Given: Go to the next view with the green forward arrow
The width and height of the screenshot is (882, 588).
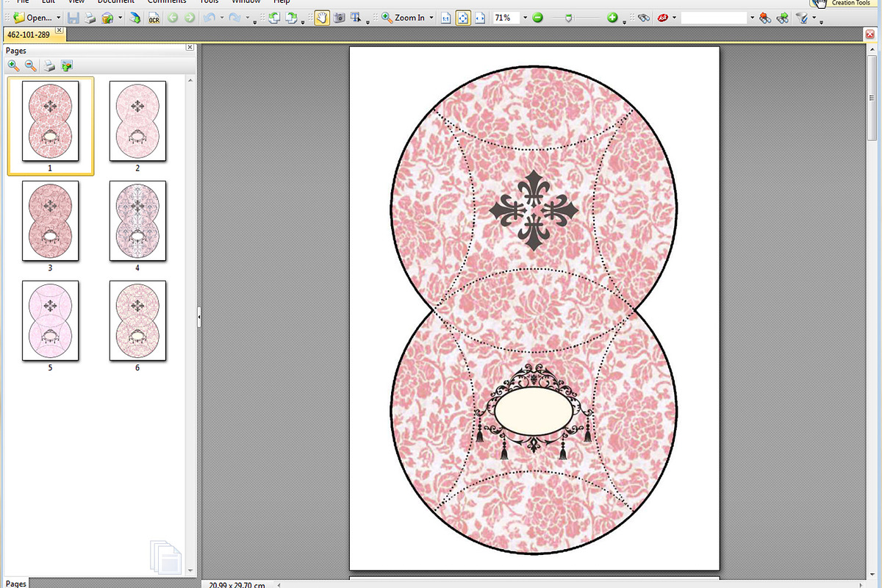Looking at the screenshot, I should tap(190, 18).
